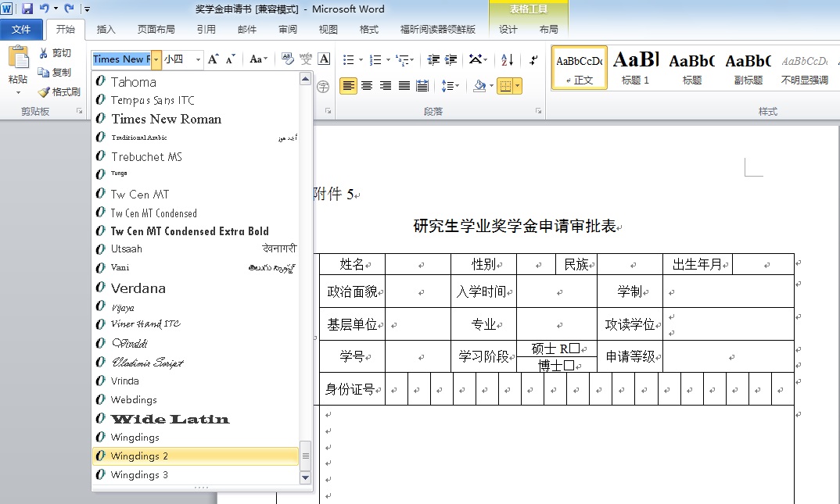Screen dimensions: 840x504
Task: Toggle align text right
Action: (386, 86)
